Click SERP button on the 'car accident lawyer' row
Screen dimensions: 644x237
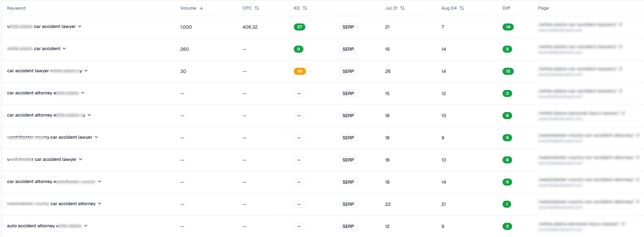click(x=348, y=71)
